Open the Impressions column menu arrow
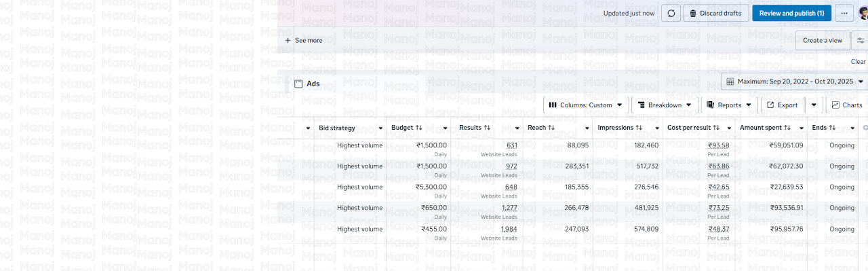Screen dimensions: 868x271 658,128
